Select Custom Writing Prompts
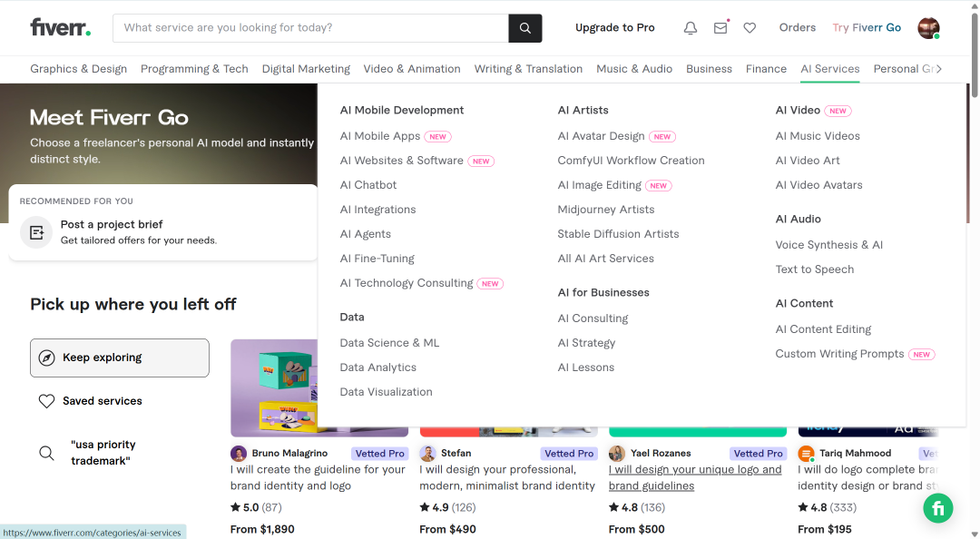The image size is (980, 539). click(839, 354)
